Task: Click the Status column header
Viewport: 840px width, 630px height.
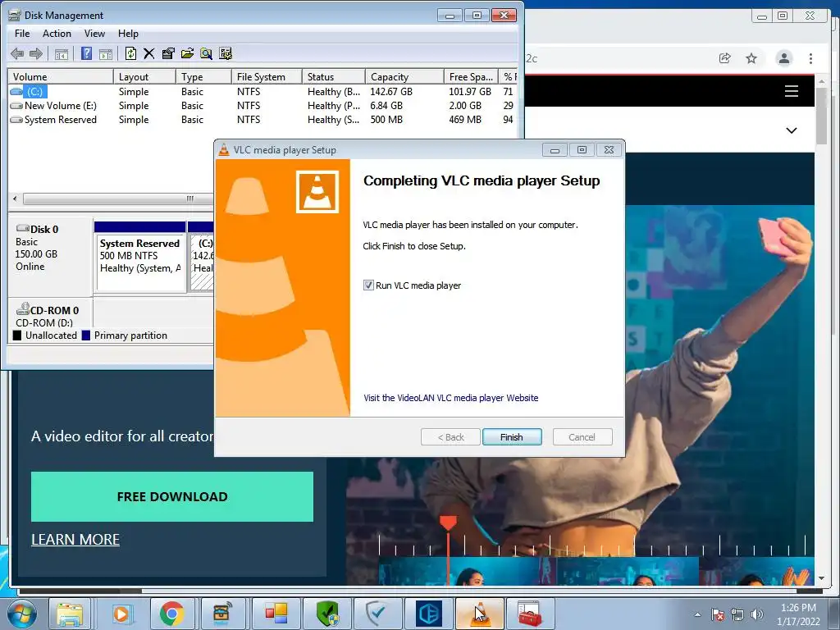Action: (333, 77)
